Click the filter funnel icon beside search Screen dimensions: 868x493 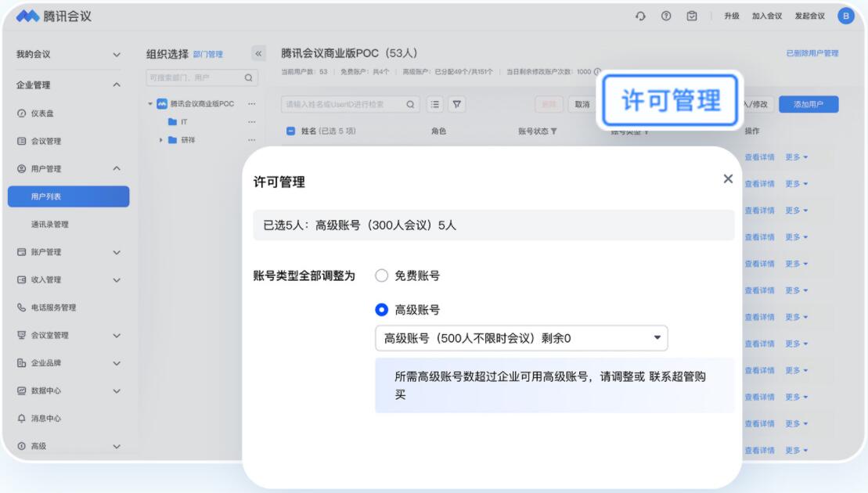coord(455,105)
